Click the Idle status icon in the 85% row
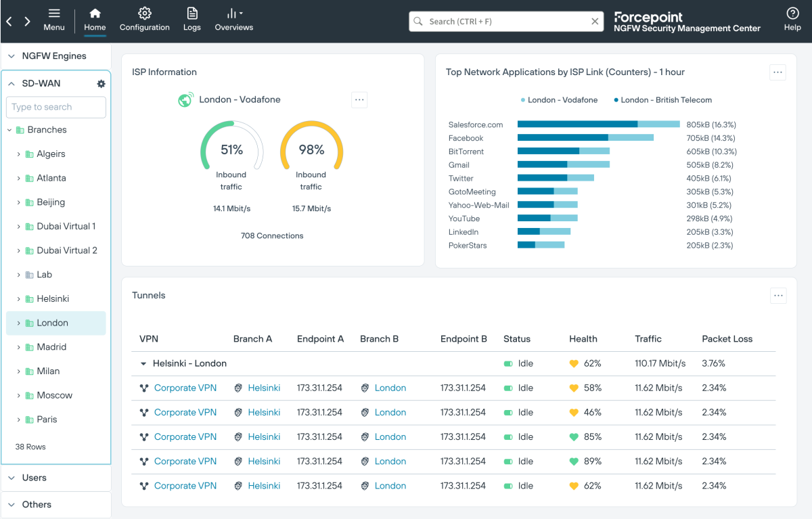This screenshot has height=519, width=812. point(508,437)
